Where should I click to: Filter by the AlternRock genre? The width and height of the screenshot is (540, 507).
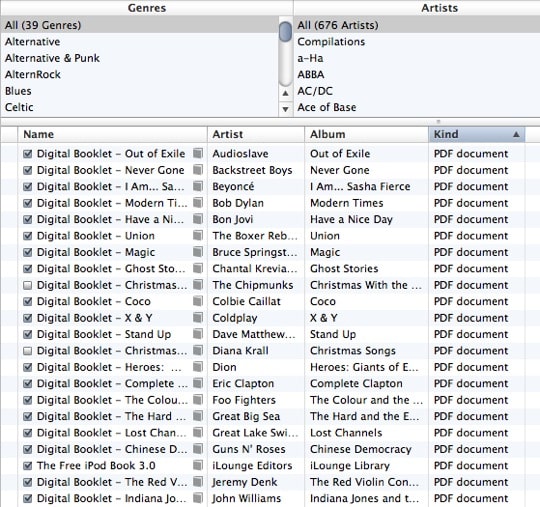[139, 74]
